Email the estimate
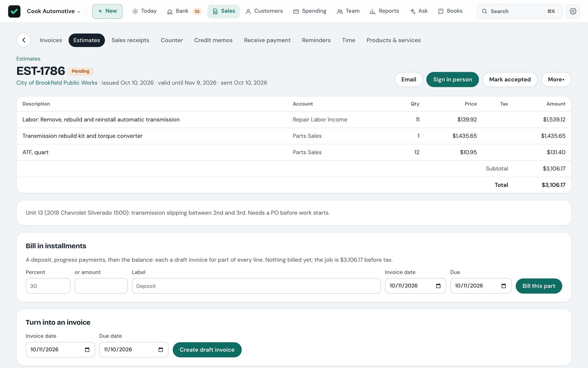Screen dimensions: 588x368 pyautogui.click(x=409, y=79)
